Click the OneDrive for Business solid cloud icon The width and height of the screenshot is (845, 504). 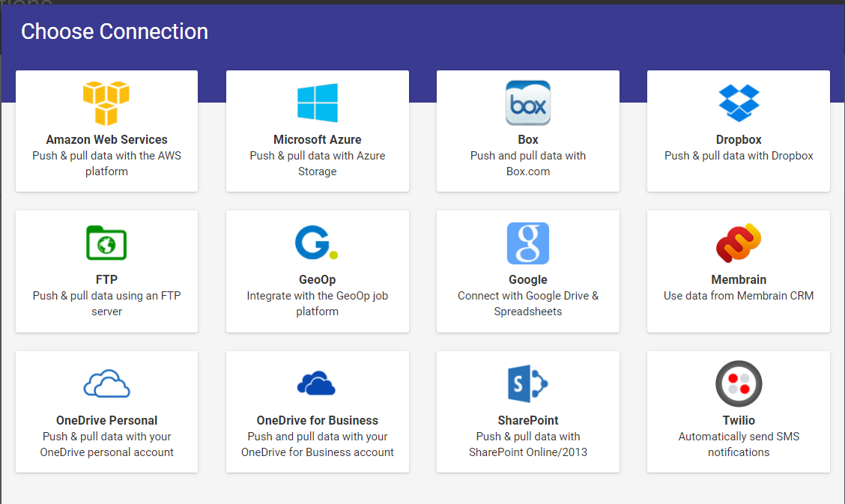(317, 383)
